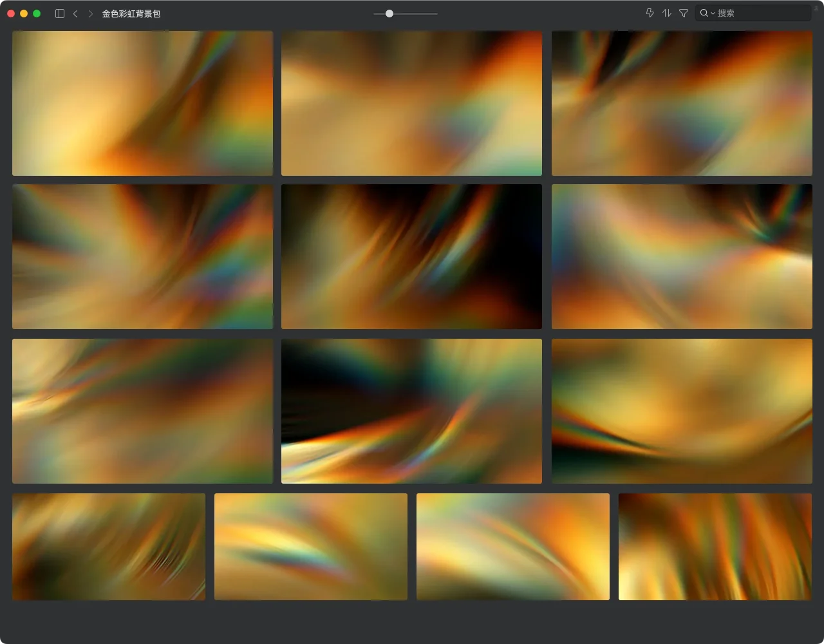824x644 pixels.
Task: Click the magnifier icon in search box
Action: (x=704, y=13)
